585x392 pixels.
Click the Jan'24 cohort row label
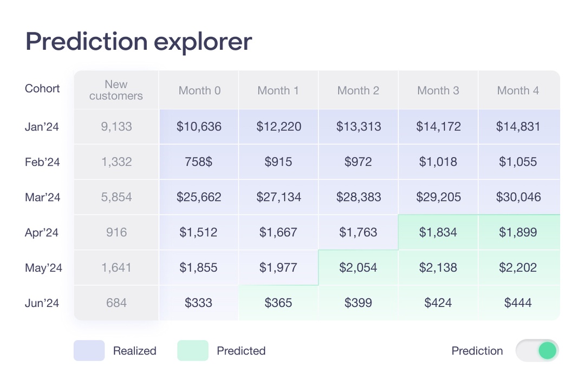click(41, 126)
